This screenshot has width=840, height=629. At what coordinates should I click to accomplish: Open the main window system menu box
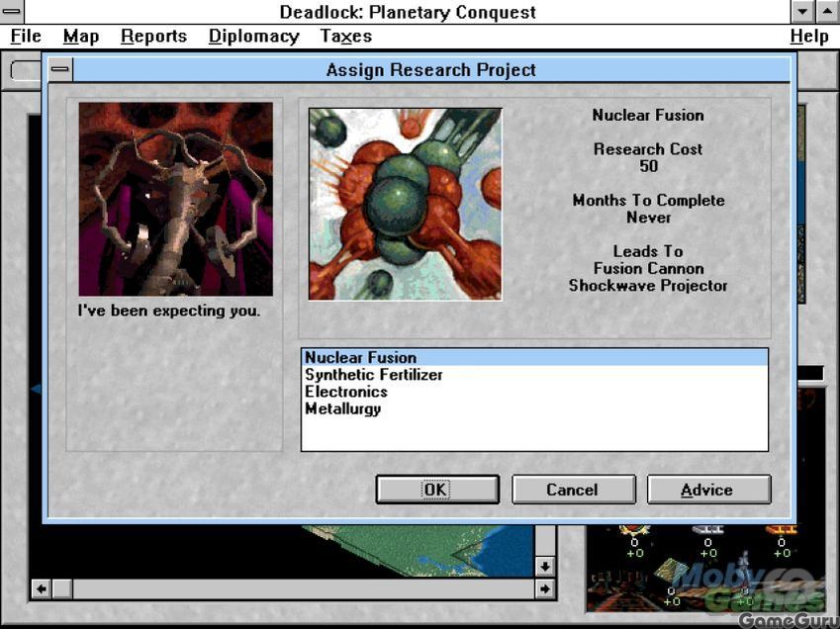pyautogui.click(x=12, y=11)
